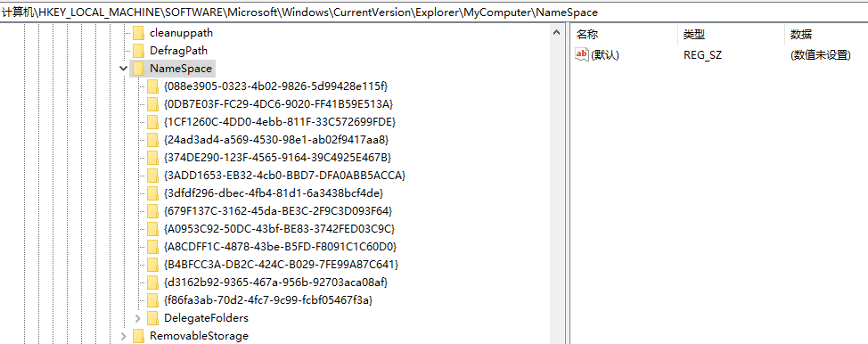The height and width of the screenshot is (344, 868).
Task: Click folder icon beside {d3162b92-9365-467a-956b-92703aca08af}
Action: (x=152, y=283)
